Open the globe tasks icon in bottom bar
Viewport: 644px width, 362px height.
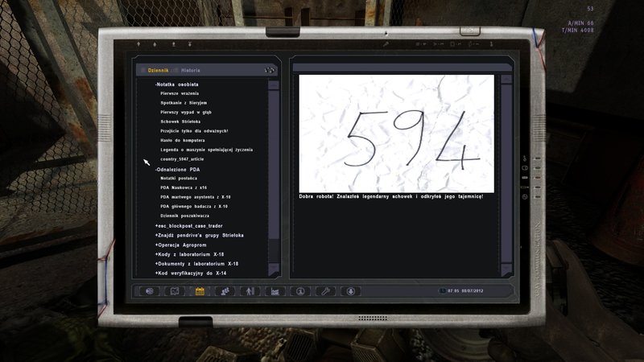click(150, 290)
